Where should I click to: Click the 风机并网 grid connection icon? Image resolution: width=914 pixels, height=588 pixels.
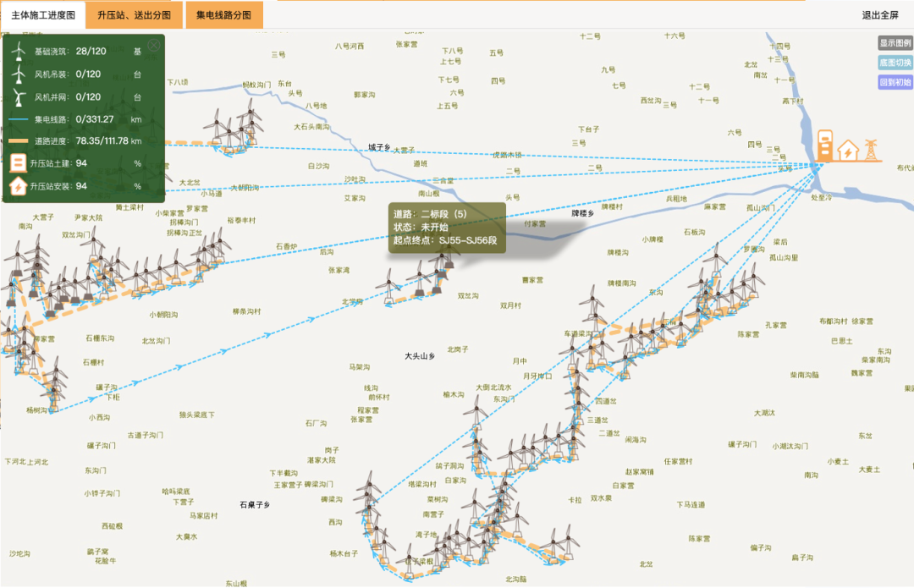point(17,96)
